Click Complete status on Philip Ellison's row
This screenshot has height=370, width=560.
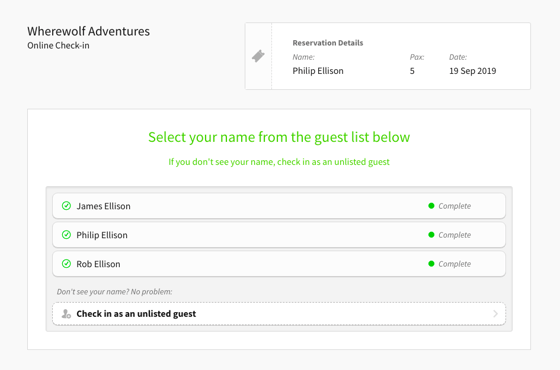[455, 235]
